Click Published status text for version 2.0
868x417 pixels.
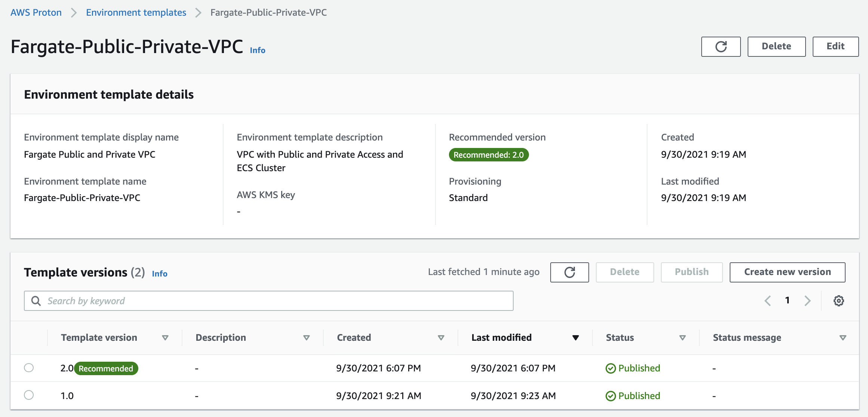[639, 368]
